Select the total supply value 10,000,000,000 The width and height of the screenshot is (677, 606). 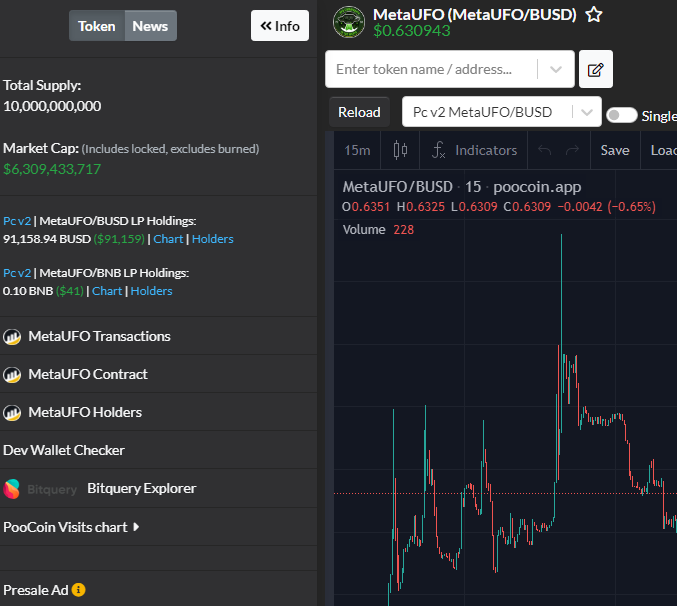[x=52, y=106]
